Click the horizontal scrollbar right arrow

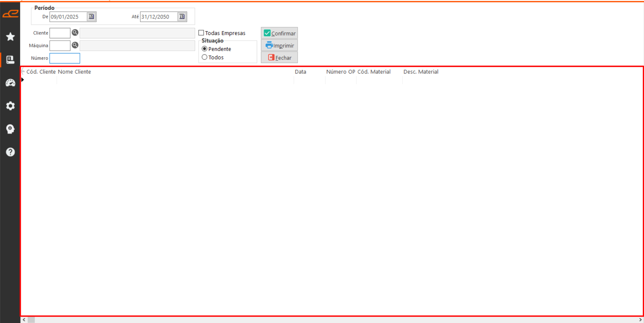[640, 320]
